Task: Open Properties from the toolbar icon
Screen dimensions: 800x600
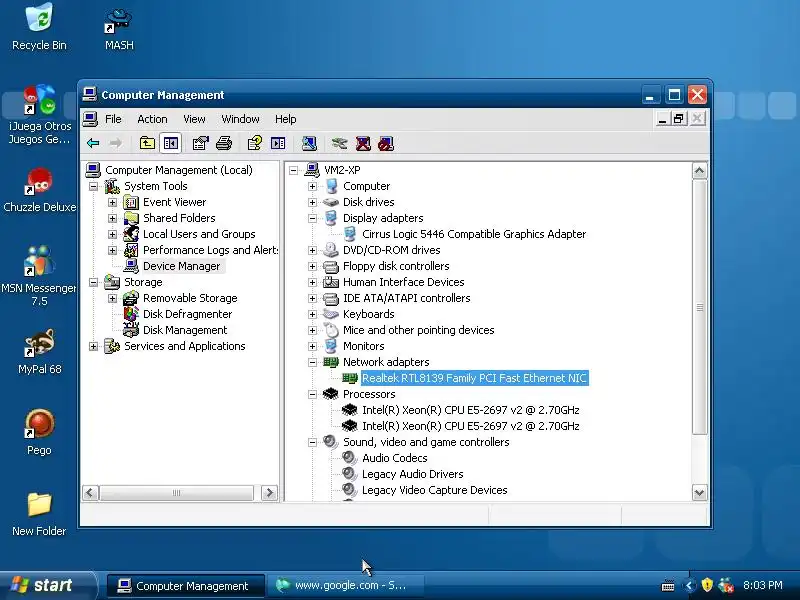Action: [x=201, y=143]
